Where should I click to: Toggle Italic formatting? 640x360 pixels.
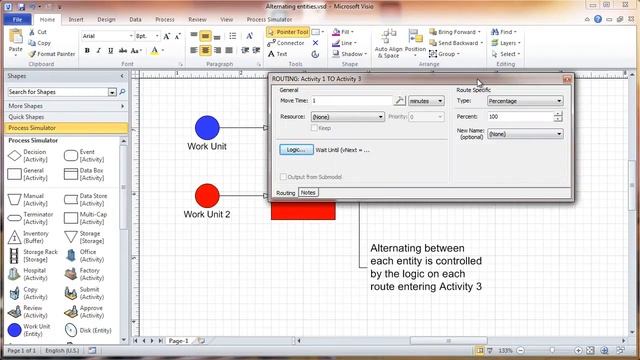coord(98,51)
